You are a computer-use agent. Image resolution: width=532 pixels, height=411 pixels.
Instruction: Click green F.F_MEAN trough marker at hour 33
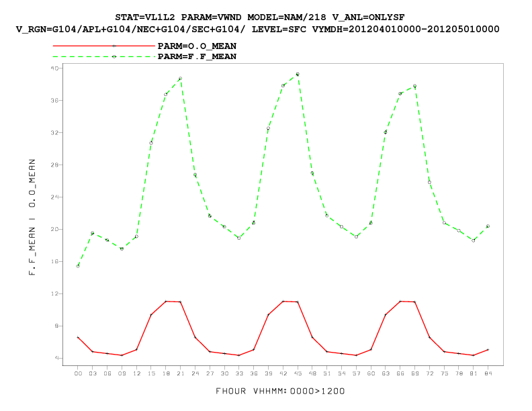(239, 238)
